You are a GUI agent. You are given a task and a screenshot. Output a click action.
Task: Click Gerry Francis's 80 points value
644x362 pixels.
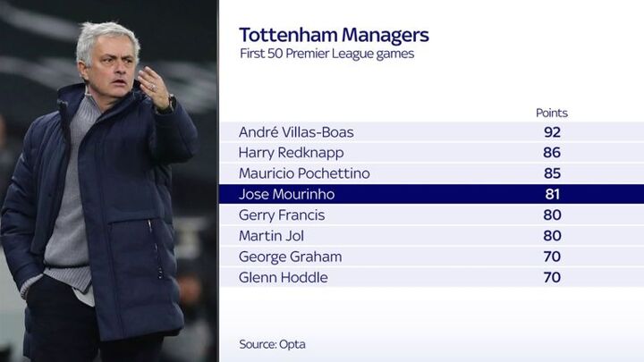coord(552,215)
